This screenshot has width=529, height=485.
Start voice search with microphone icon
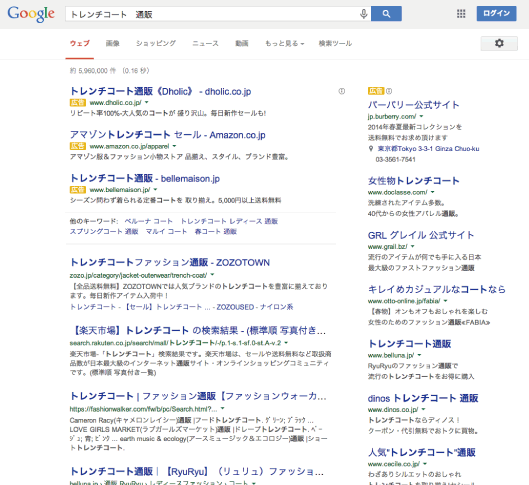click(x=363, y=14)
